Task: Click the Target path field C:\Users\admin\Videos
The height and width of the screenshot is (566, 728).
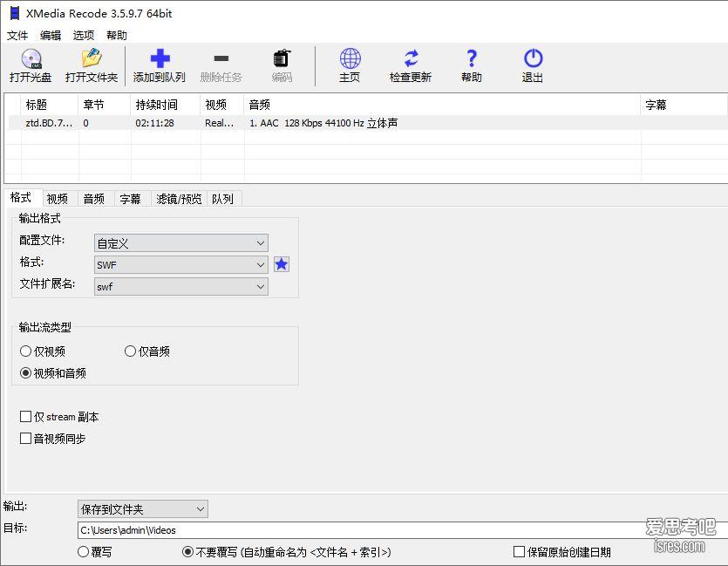Action: point(403,530)
